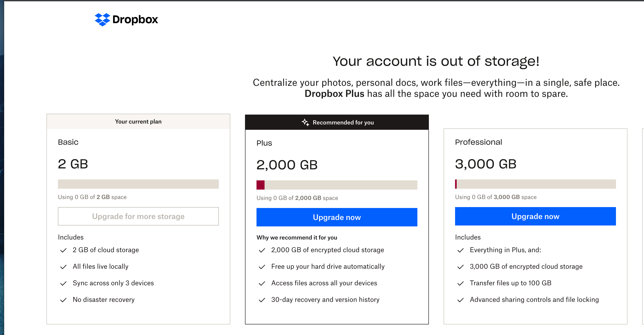The width and height of the screenshot is (644, 335).
Task: Click the checkmark beside 2,000 GB of encrypted storage
Action: 262,250
